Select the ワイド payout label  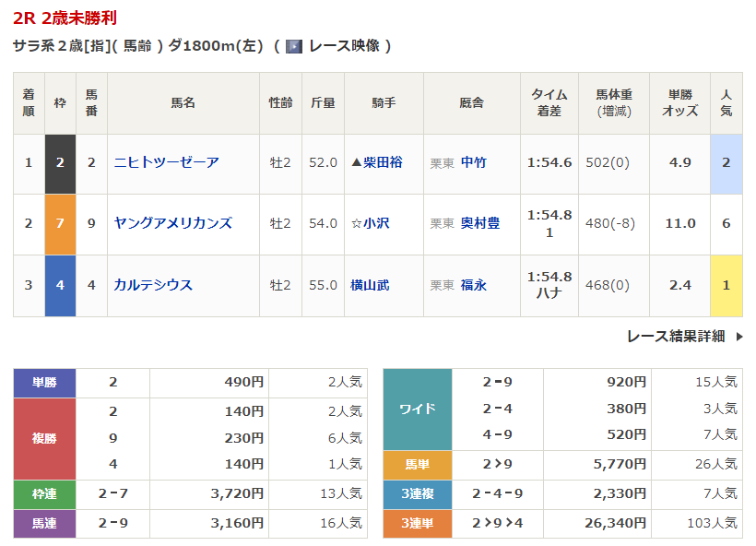click(417, 409)
